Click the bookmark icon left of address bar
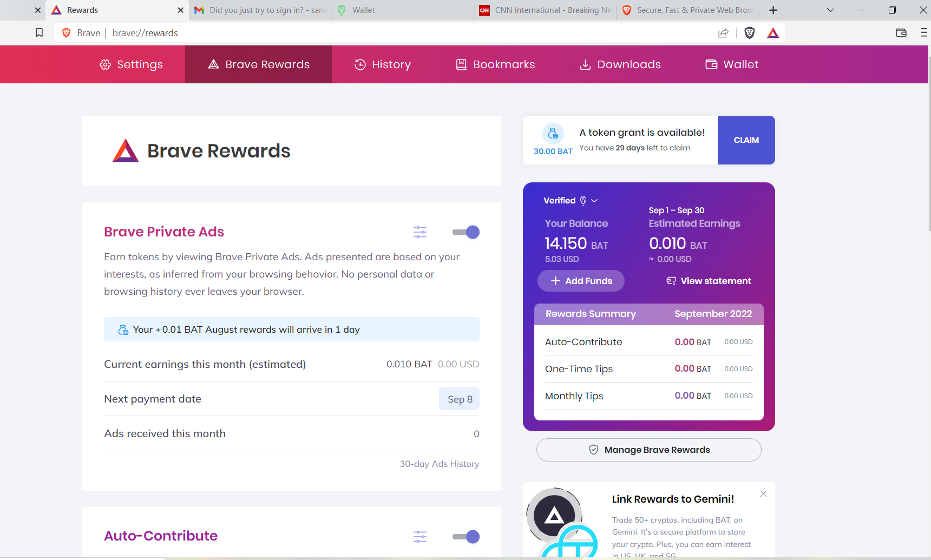Screen dimensions: 931x560 pos(39,32)
